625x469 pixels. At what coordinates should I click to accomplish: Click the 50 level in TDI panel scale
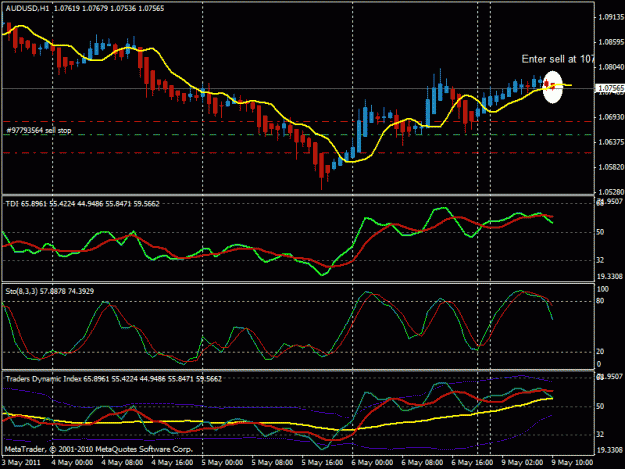pyautogui.click(x=600, y=232)
